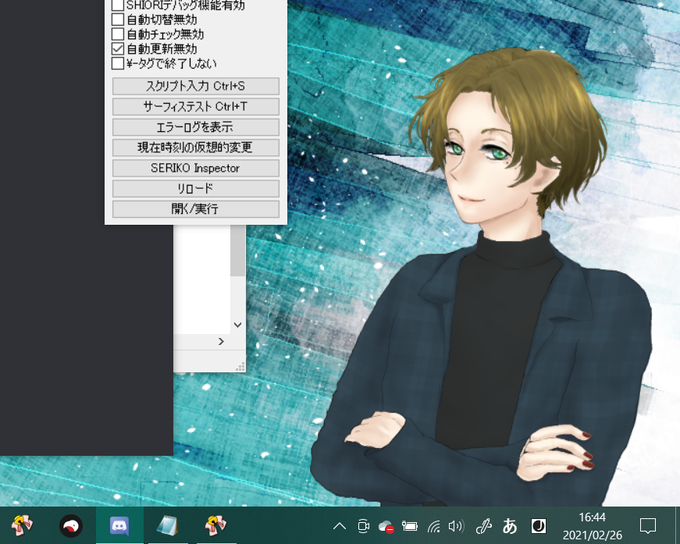The width and height of the screenshot is (680, 544).
Task: Click the Meet Now camera tray icon
Action: tap(363, 527)
